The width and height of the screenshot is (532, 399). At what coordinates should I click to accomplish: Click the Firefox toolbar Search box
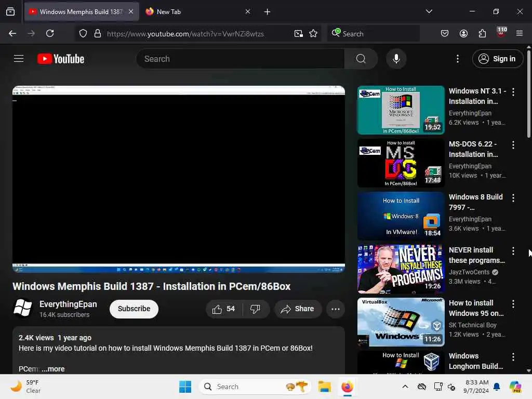point(373,33)
